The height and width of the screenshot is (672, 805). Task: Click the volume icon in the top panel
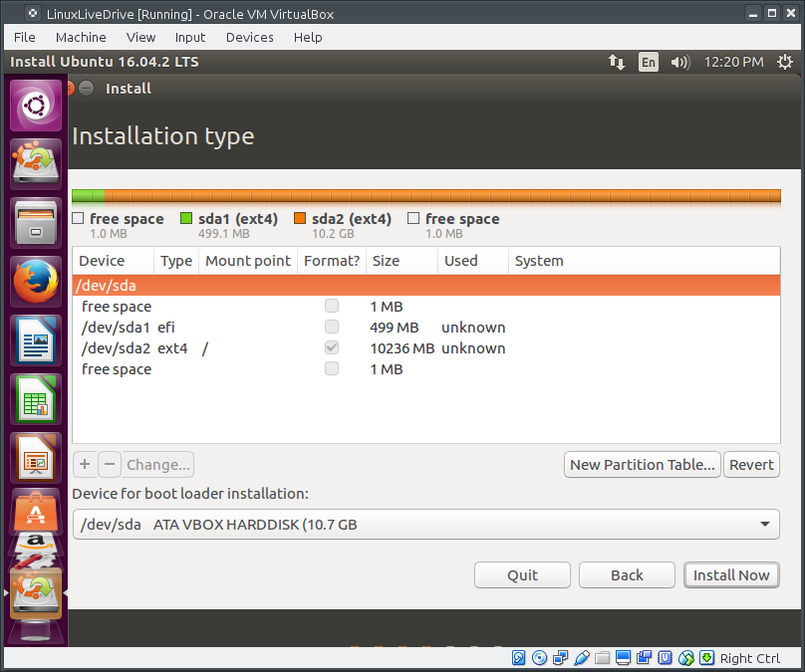pos(680,61)
